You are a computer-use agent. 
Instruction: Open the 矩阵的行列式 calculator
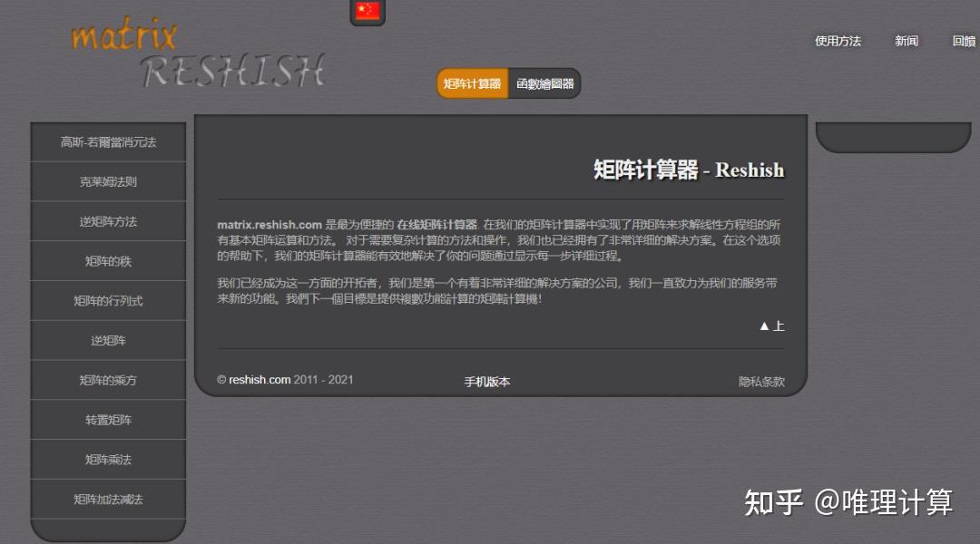pyautogui.click(x=107, y=300)
